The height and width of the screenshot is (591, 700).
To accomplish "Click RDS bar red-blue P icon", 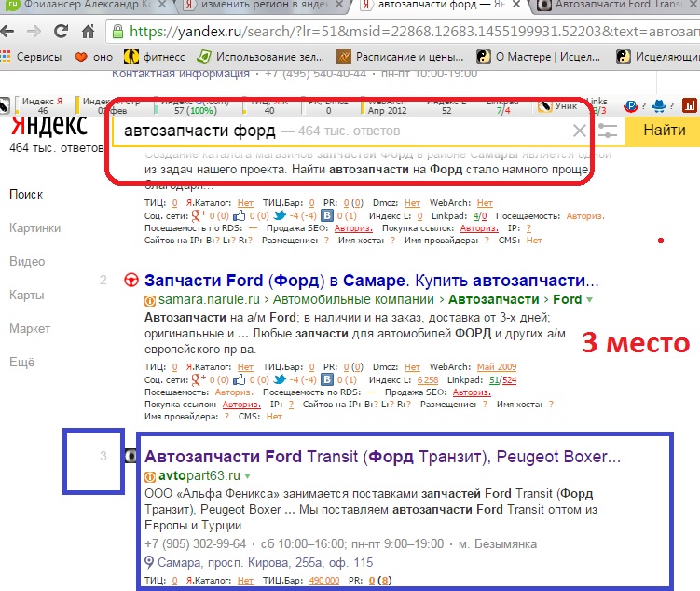I will pyautogui.click(x=630, y=106).
